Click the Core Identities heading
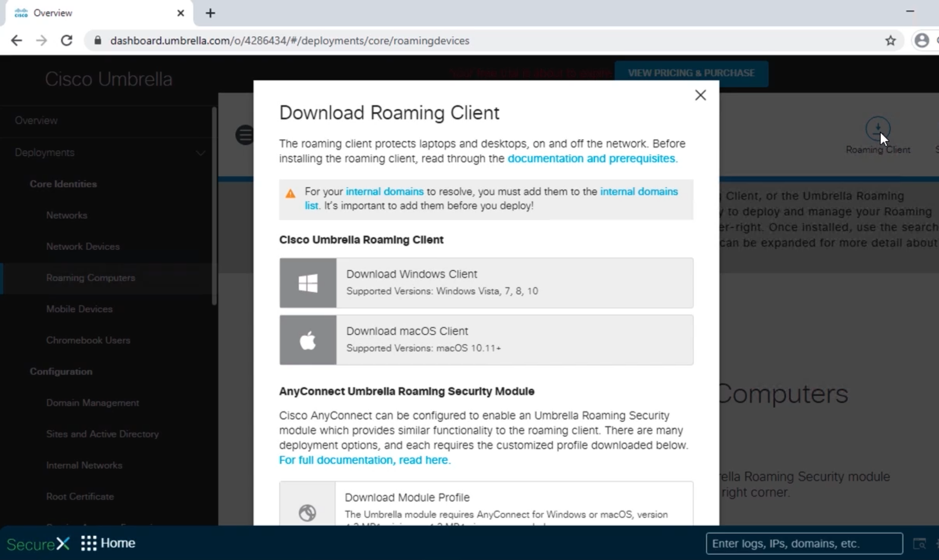Image resolution: width=939 pixels, height=560 pixels. (x=63, y=184)
